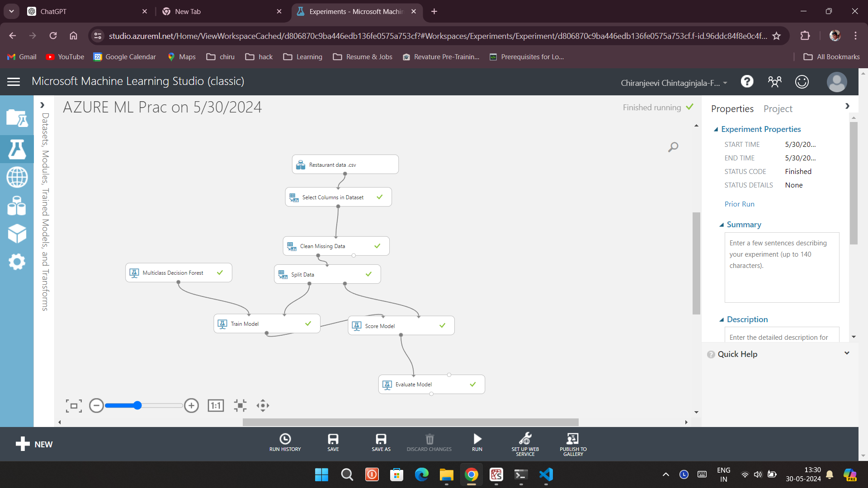Click the Evaluate Model output port

pos(431,394)
